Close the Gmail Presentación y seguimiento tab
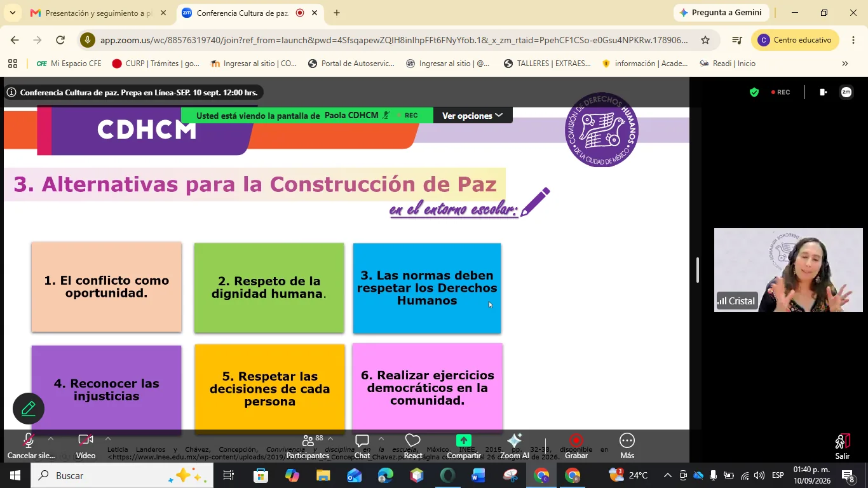Image resolution: width=868 pixels, height=488 pixels. click(x=163, y=13)
